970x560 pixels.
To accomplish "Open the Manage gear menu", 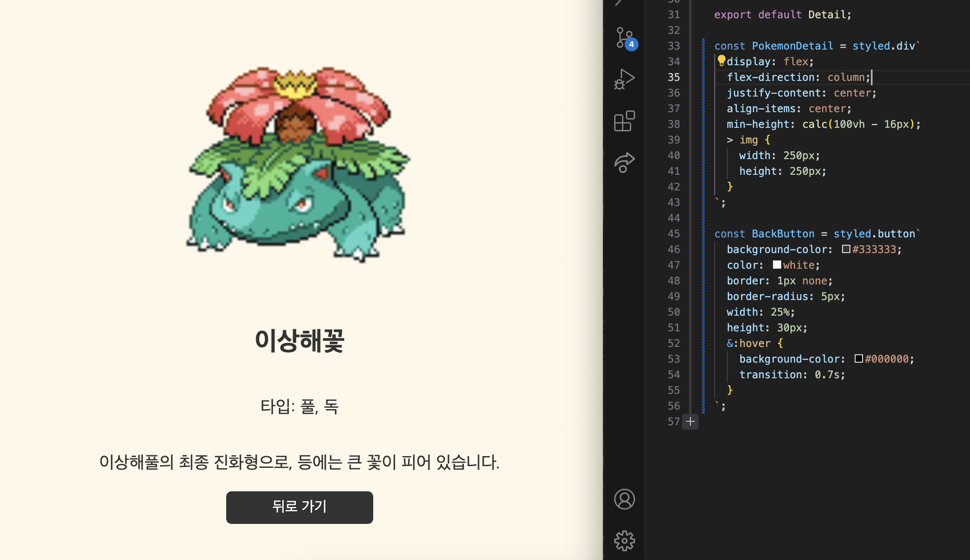I will (x=625, y=540).
